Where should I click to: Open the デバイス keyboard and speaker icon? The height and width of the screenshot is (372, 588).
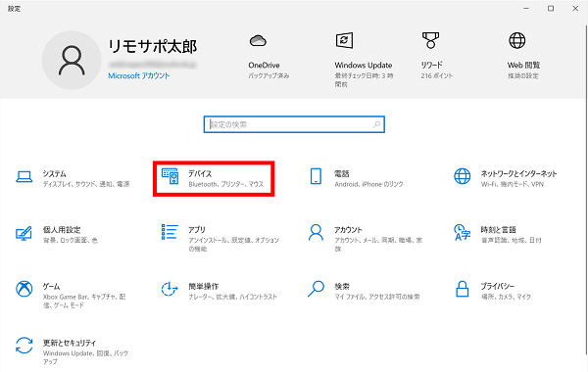click(x=170, y=176)
